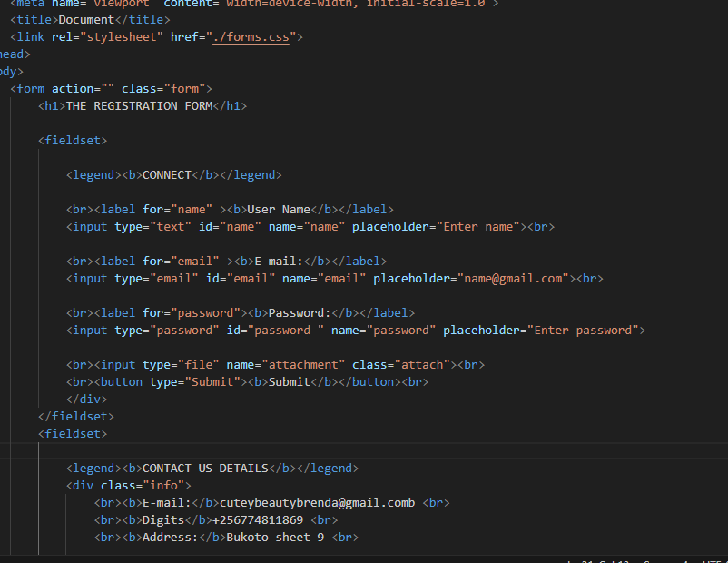
Task: Click the phone number +256774811869
Action: tap(258, 519)
